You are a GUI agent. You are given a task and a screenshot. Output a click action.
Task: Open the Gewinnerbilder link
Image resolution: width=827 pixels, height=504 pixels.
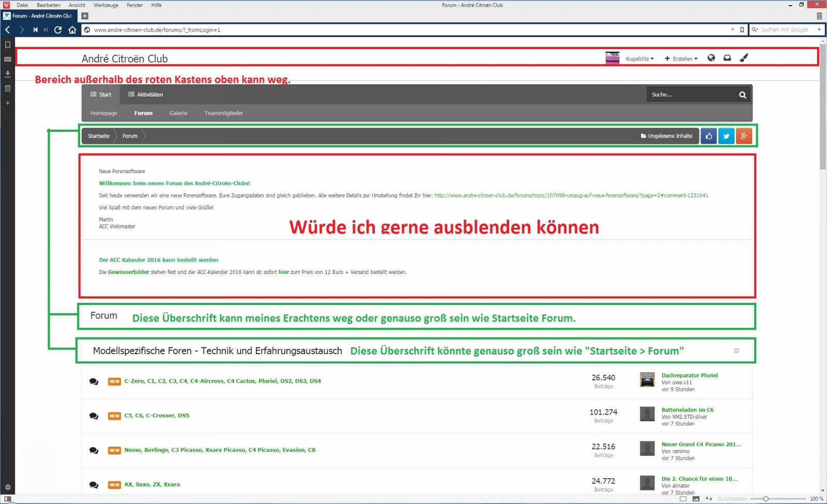click(x=129, y=272)
